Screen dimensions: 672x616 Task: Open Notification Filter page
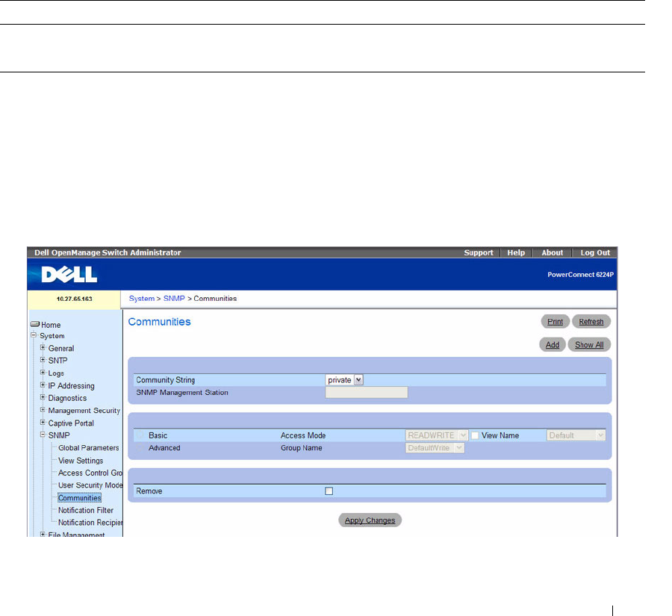[86, 510]
